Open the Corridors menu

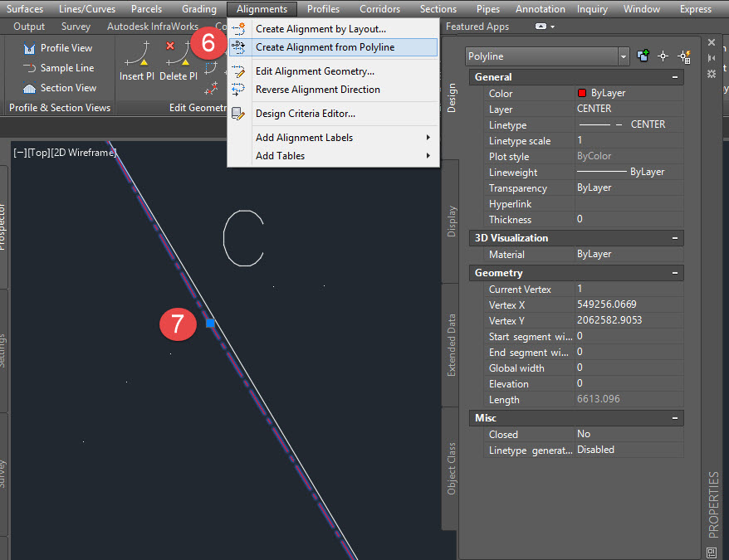(x=379, y=9)
